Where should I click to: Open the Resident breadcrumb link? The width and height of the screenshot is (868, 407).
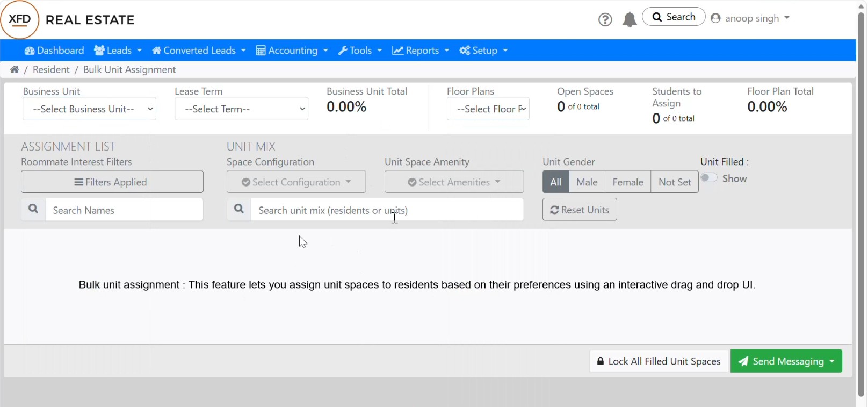tap(51, 70)
